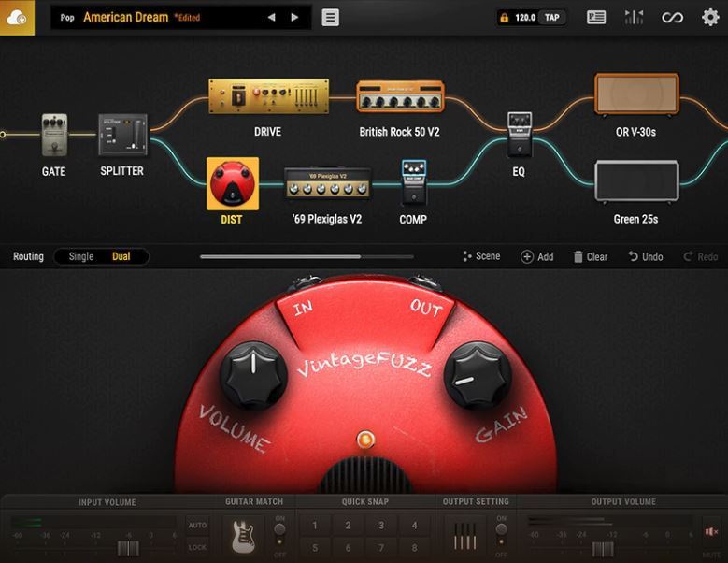Click the Pop category label
The image size is (728, 563).
click(67, 18)
